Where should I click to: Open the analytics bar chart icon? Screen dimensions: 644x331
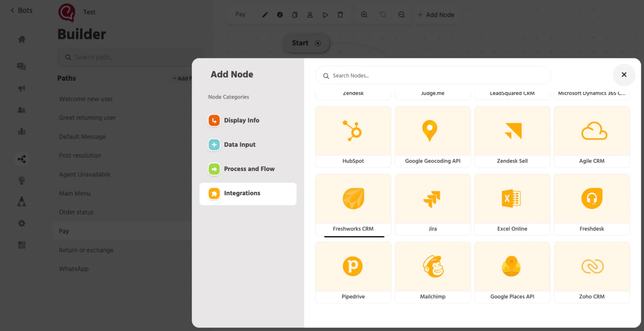pos(22,131)
